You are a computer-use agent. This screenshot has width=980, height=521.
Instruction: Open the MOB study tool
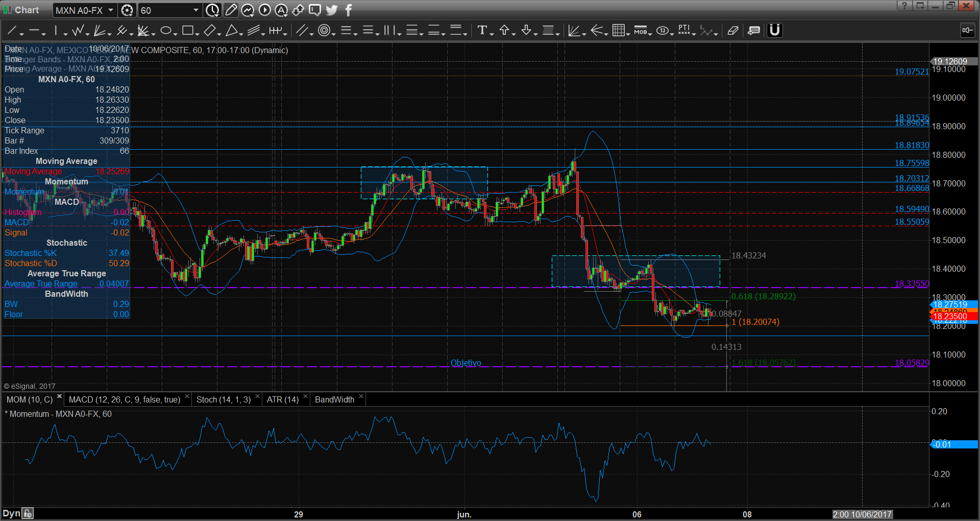pos(640,31)
